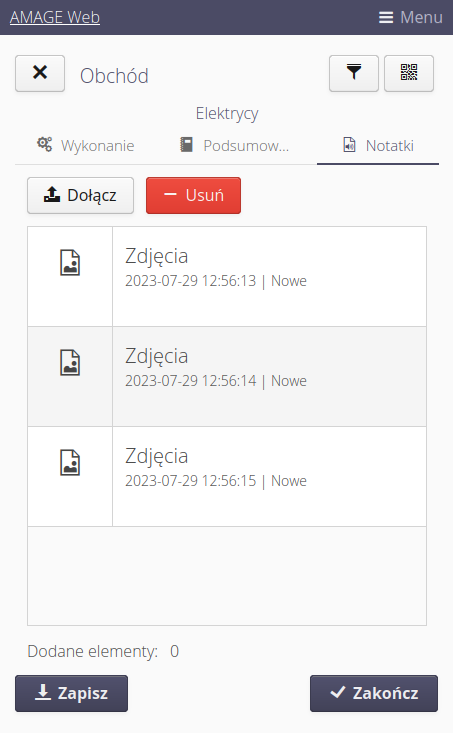Select Zdjęcia entry dated 12:56:13

[x=227, y=277]
